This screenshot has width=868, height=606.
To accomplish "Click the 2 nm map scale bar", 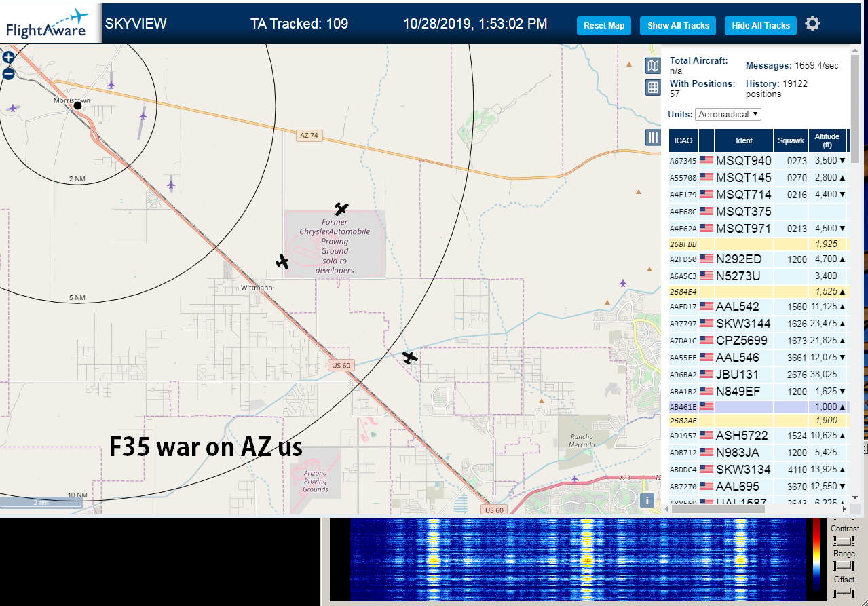I will point(41,502).
